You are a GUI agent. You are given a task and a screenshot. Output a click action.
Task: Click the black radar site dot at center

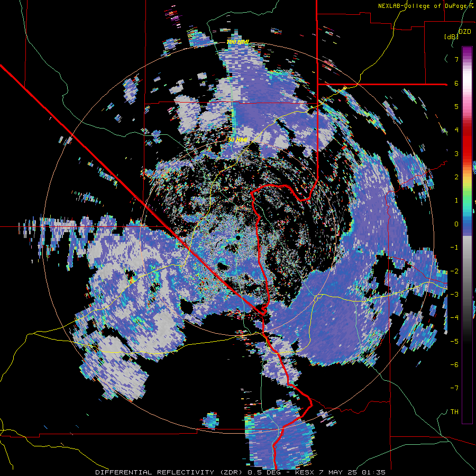point(238,237)
